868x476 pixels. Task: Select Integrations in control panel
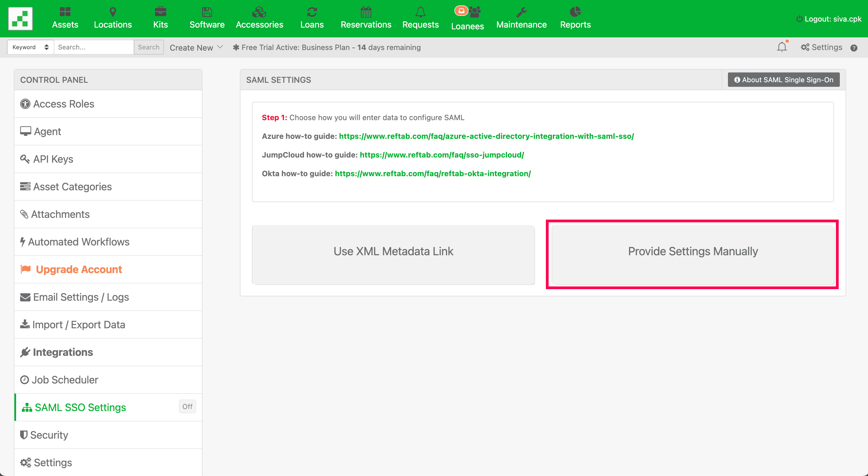63,352
